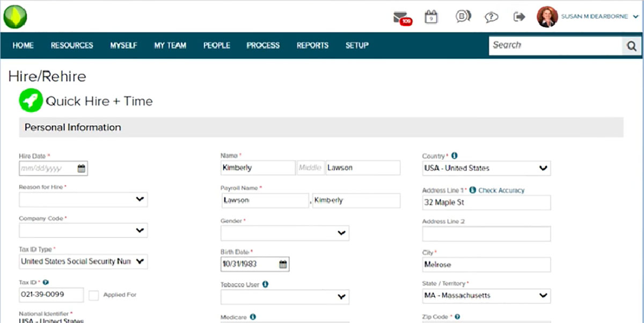Click the Country info icon
Screen dimensions: 644x323
[455, 156]
